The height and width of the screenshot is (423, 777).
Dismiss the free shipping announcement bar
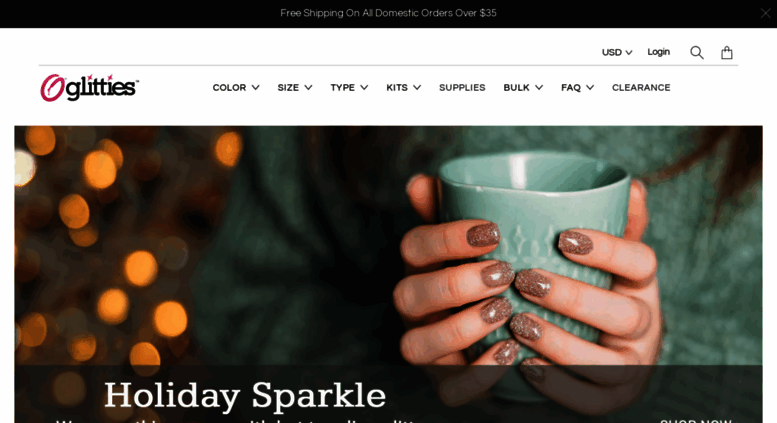point(765,13)
